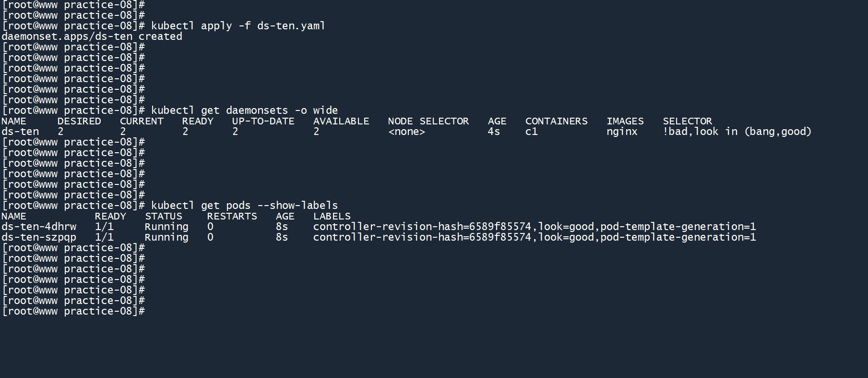Click the labels text of pod ds-ten-4dhrw

click(534, 227)
